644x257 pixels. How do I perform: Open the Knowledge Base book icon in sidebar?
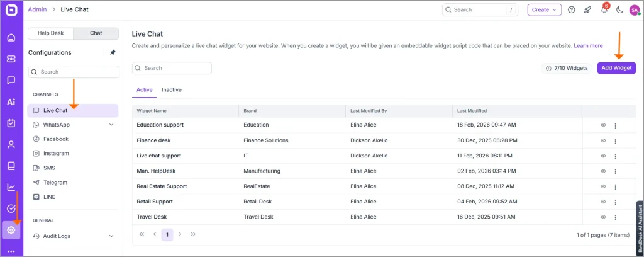(x=11, y=166)
